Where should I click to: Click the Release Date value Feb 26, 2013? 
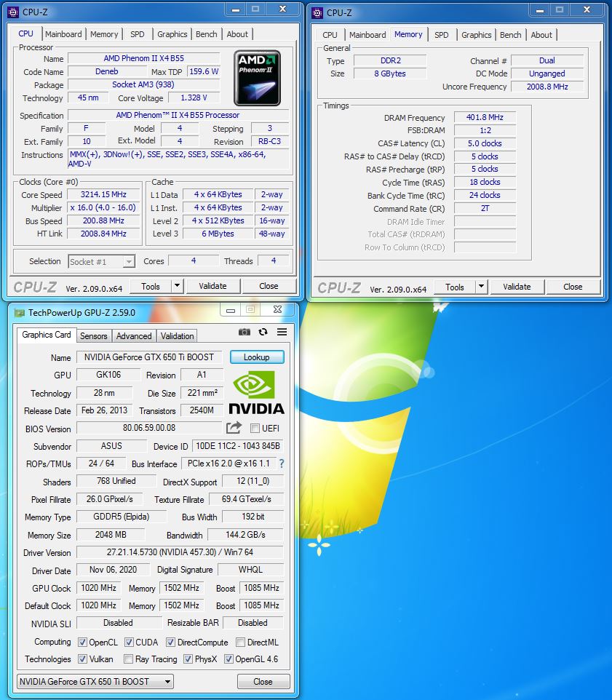tap(104, 410)
